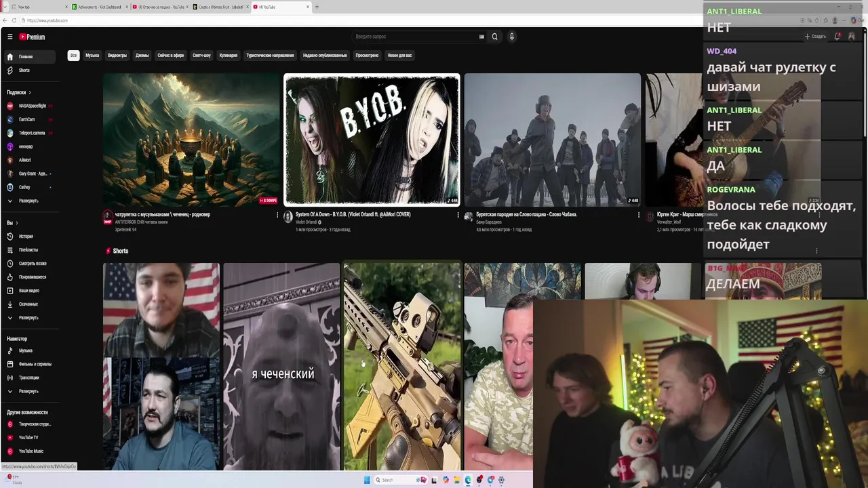Open the on-screen keyboard icon in search
This screenshot has height=488, width=868.
(481, 37)
